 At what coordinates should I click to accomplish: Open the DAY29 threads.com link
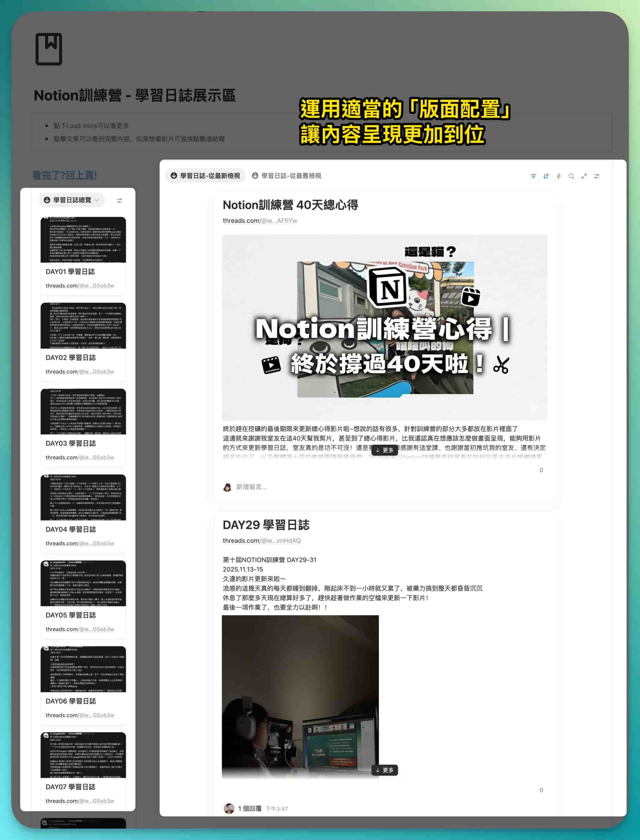(261, 541)
